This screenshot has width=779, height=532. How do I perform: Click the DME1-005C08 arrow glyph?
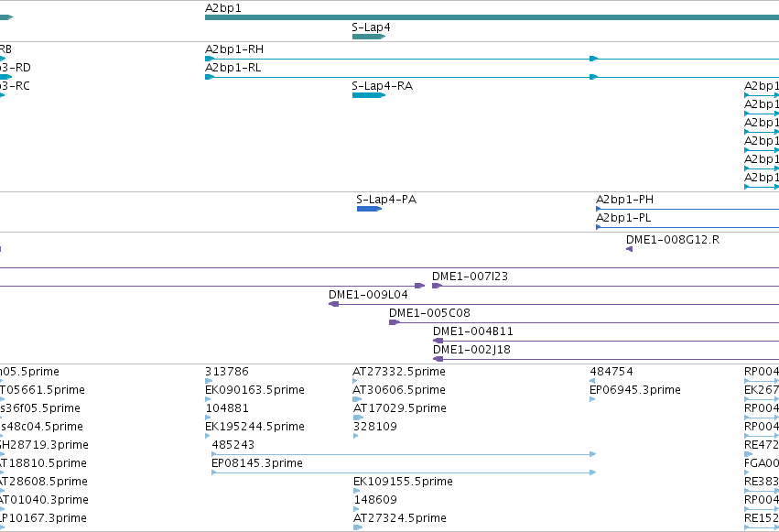[395, 322]
